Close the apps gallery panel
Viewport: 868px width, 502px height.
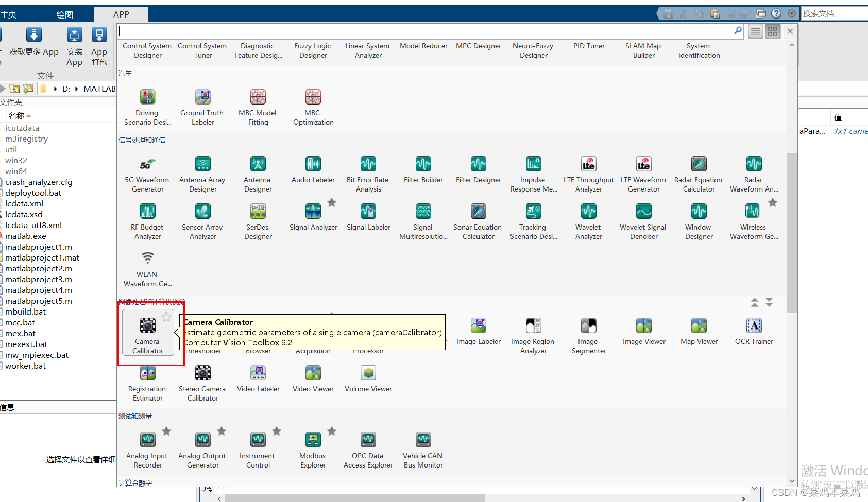(x=790, y=31)
